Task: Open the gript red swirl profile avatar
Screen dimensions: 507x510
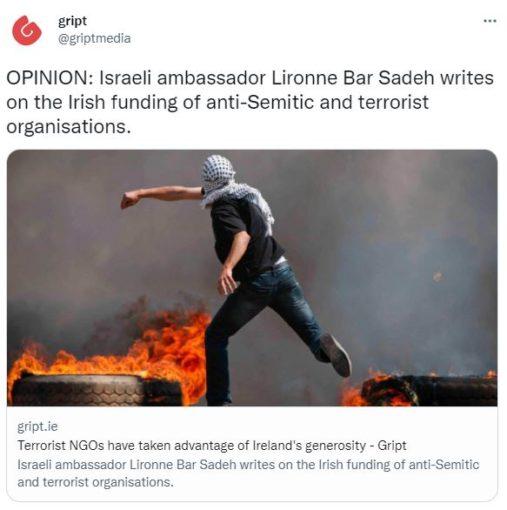Action: click(x=27, y=30)
